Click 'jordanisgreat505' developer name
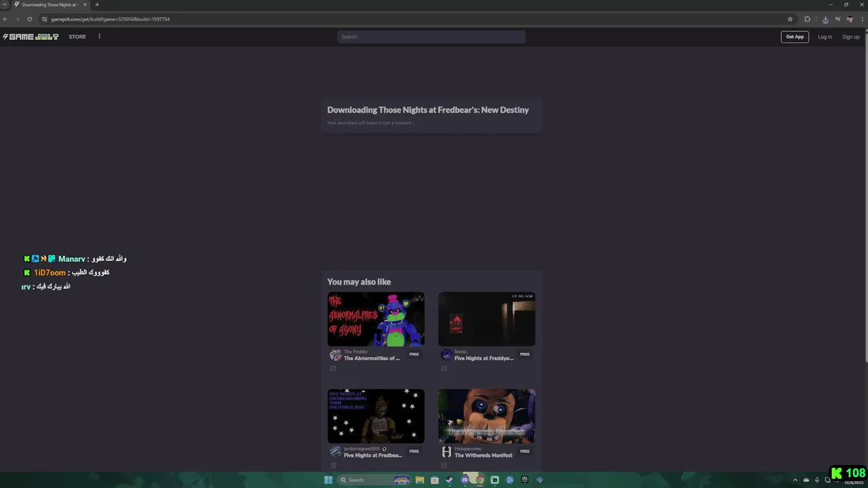868x488 pixels. 361,449
